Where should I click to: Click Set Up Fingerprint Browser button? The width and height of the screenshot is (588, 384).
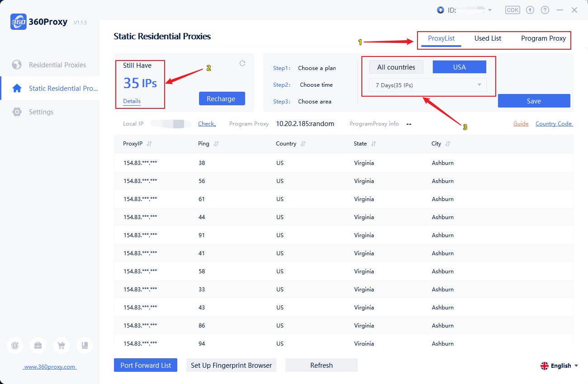pyautogui.click(x=231, y=365)
